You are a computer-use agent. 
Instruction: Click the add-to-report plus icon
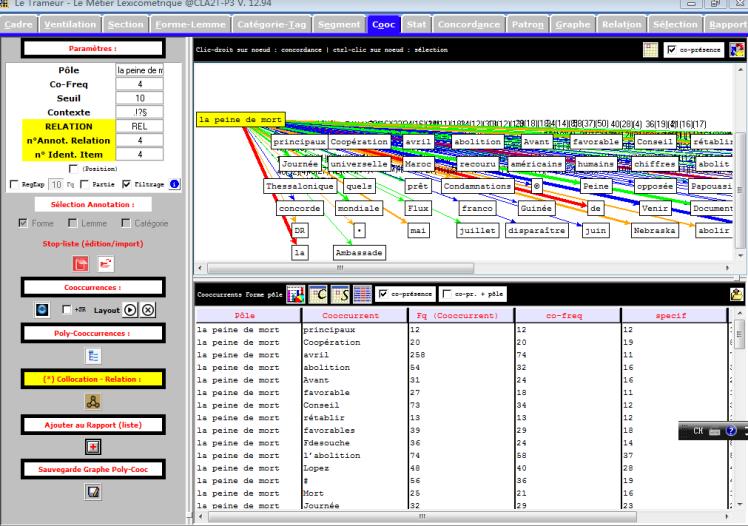click(93, 447)
